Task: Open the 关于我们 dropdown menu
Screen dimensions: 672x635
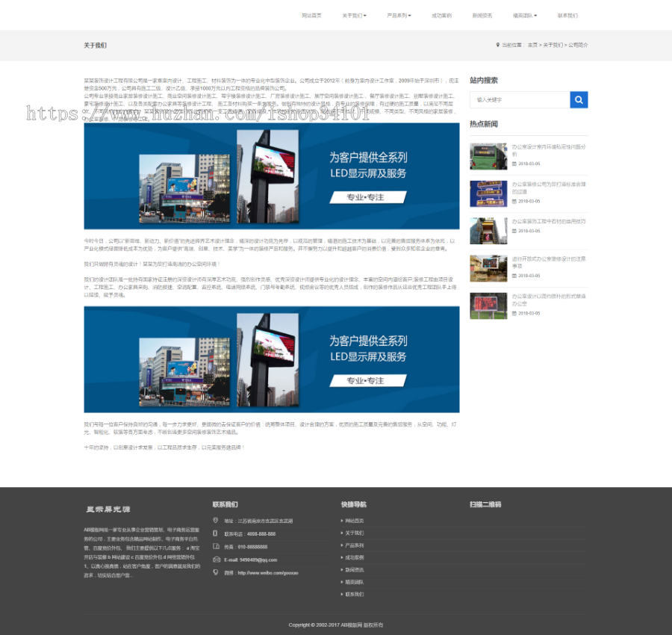Action: click(352, 15)
